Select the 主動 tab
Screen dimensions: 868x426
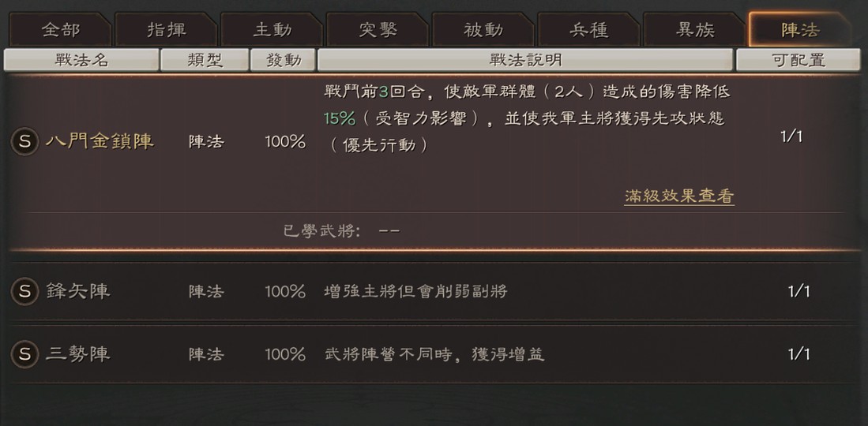click(272, 30)
